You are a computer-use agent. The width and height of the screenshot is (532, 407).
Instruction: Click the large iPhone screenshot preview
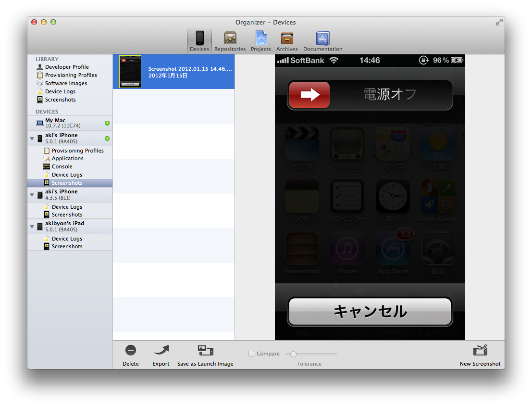(x=370, y=197)
